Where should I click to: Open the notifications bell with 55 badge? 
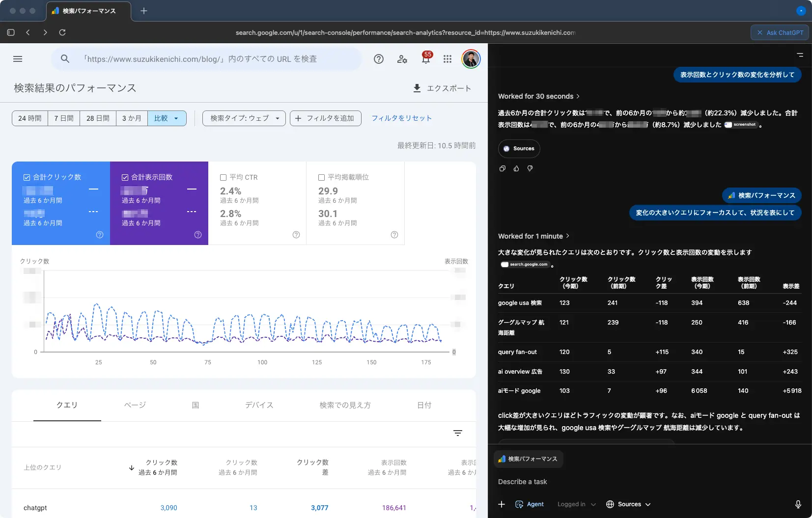[x=425, y=59]
